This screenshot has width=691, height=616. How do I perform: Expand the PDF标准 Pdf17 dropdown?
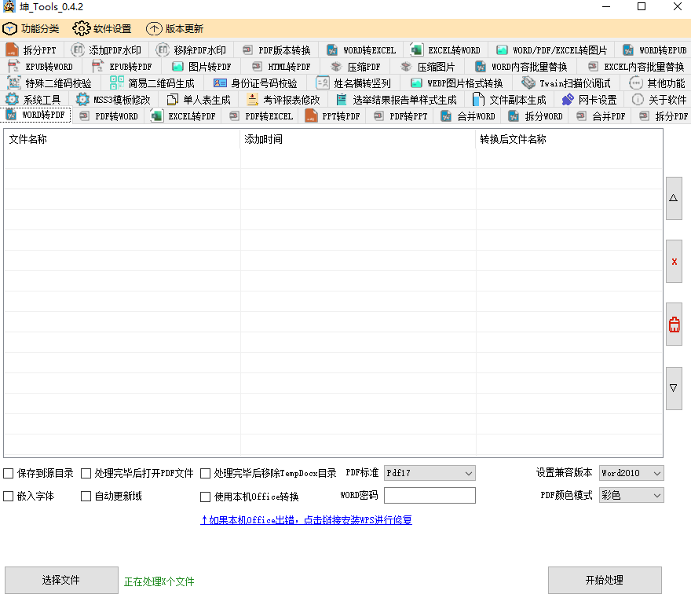[430, 473]
